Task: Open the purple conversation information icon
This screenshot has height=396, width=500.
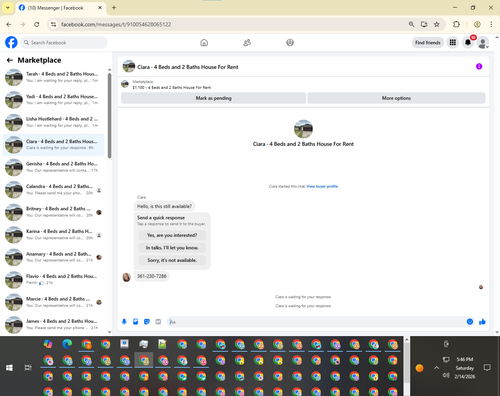Action: point(479,66)
